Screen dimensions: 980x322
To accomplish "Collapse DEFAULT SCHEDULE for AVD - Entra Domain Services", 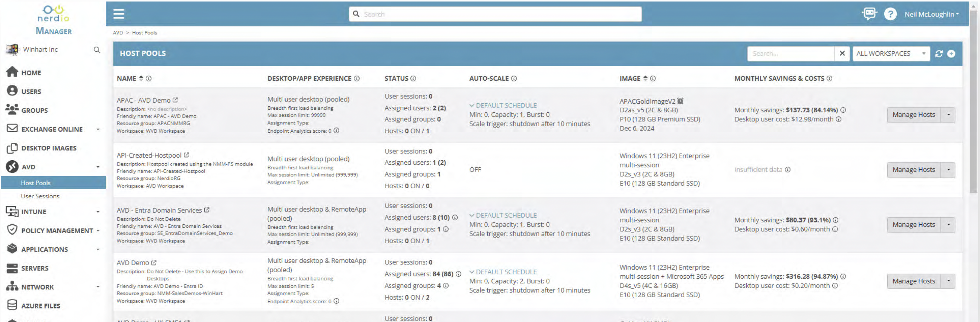I will 503,215.
